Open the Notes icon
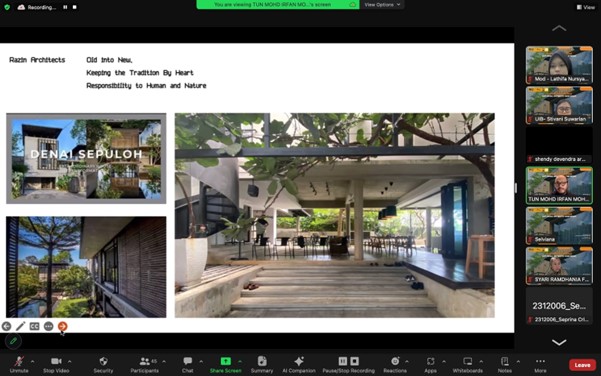Image resolution: width=601 pixels, height=376 pixels. pyautogui.click(x=505, y=361)
